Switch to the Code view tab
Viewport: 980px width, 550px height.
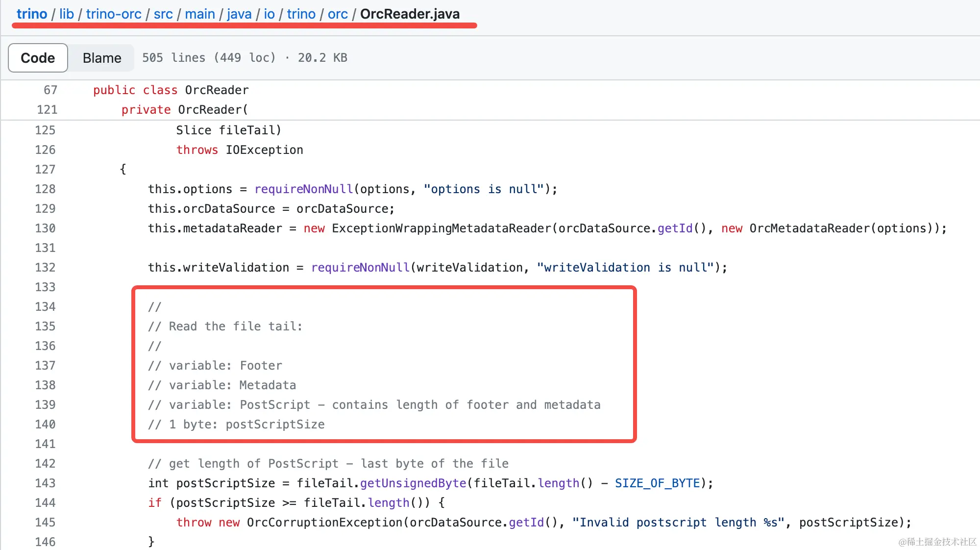pos(38,58)
